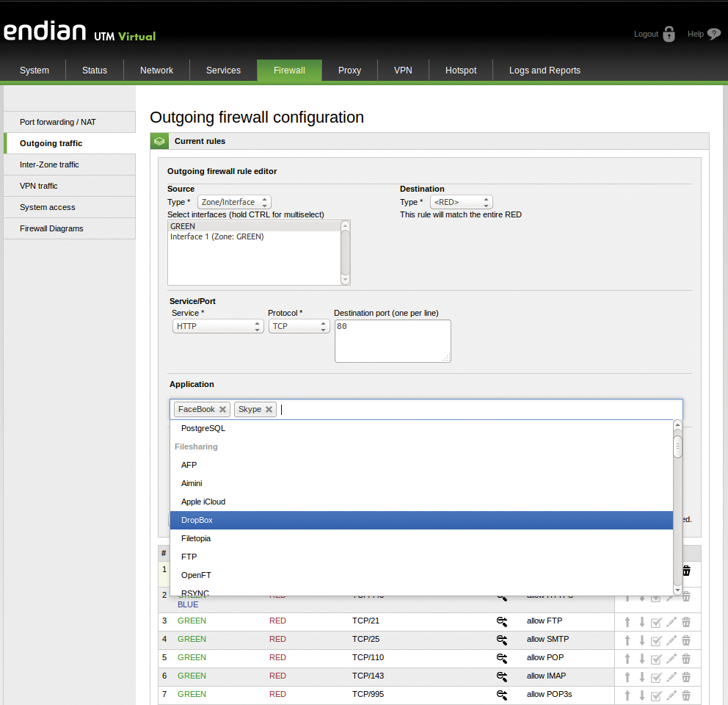Click the Logout padlock icon
728x705 pixels.
[669, 34]
